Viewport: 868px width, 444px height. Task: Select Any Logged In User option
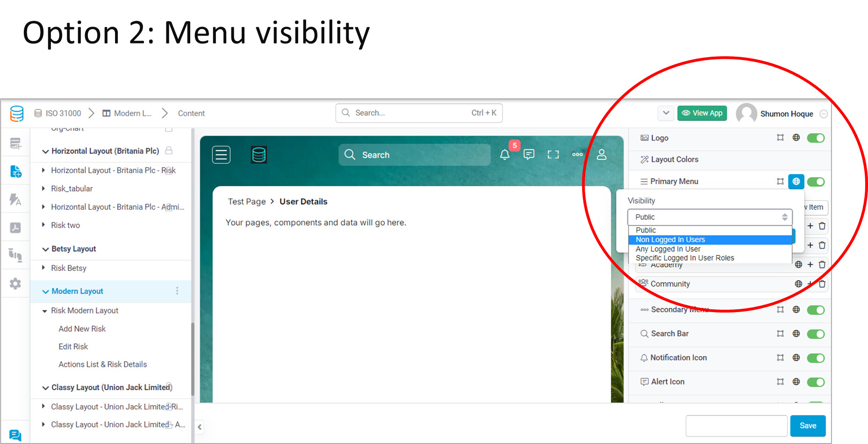(710, 249)
